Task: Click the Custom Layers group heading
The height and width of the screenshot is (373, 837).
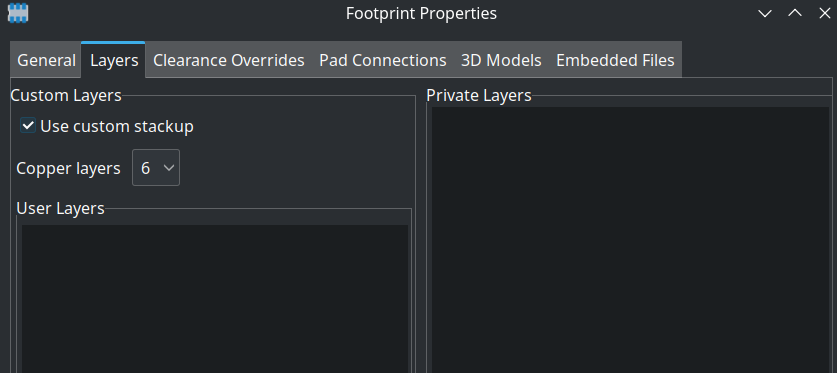Action: 66,96
